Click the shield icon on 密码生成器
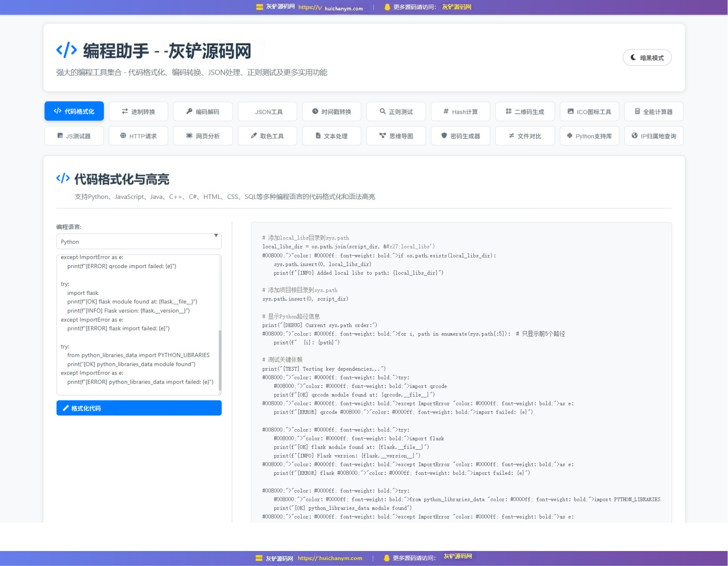728x566 pixels. tap(444, 136)
